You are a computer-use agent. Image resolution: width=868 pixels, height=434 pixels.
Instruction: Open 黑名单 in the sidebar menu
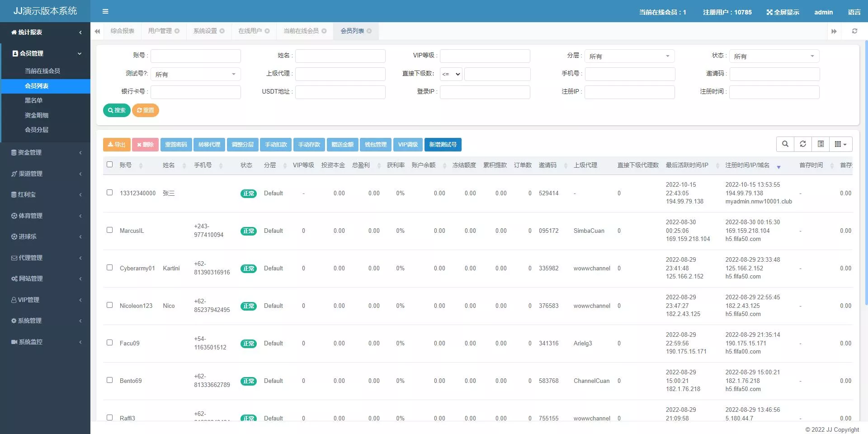point(33,100)
